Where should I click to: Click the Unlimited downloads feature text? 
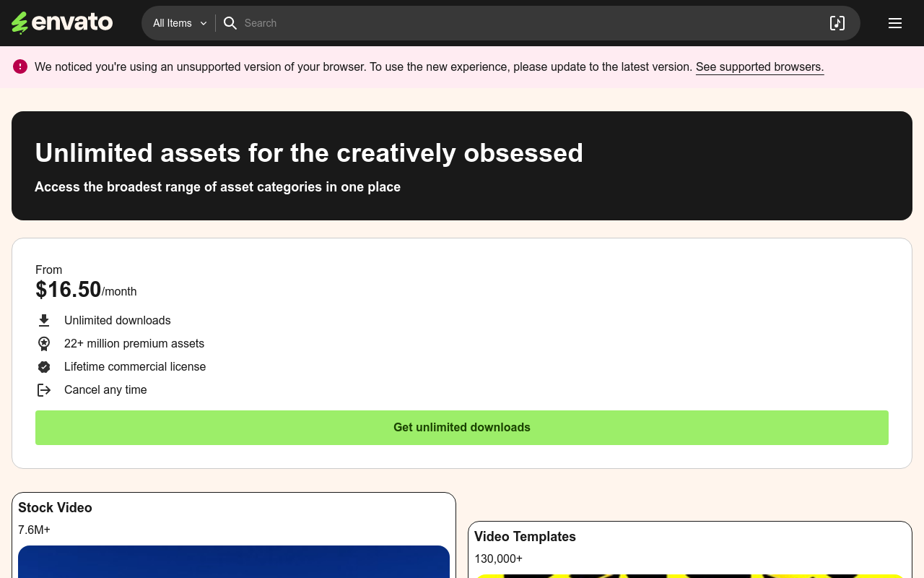coord(118,320)
